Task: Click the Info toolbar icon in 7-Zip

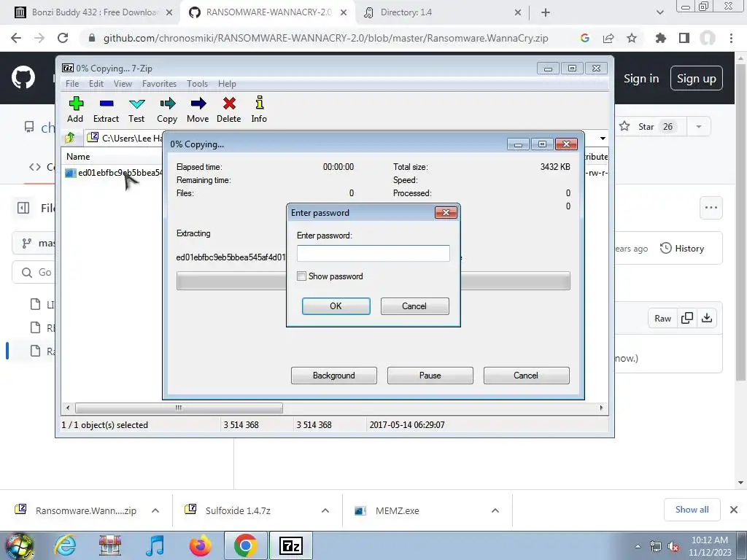Action: (259, 104)
